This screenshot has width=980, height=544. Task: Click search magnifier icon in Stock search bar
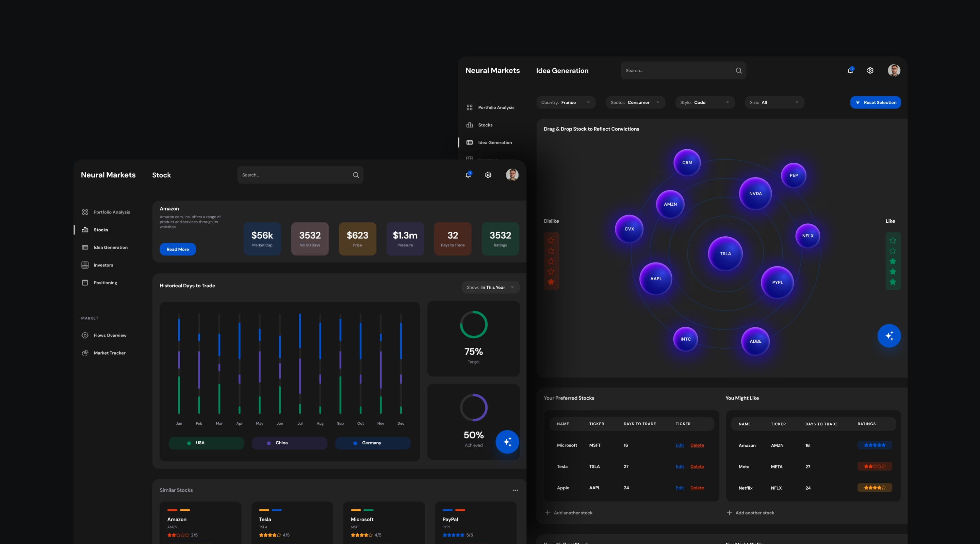click(x=356, y=175)
